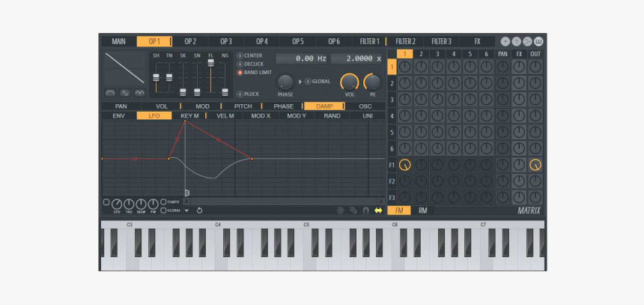Click the SKEW knob of the LFO

pos(141,204)
